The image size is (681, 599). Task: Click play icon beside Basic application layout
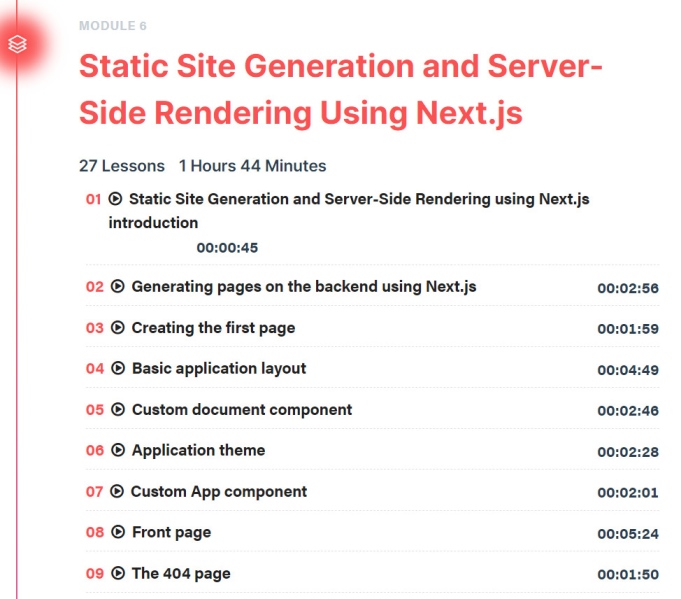118,368
